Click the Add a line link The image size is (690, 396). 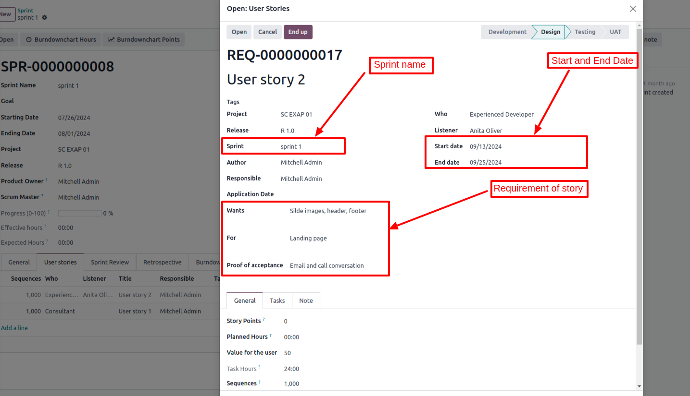coord(14,328)
